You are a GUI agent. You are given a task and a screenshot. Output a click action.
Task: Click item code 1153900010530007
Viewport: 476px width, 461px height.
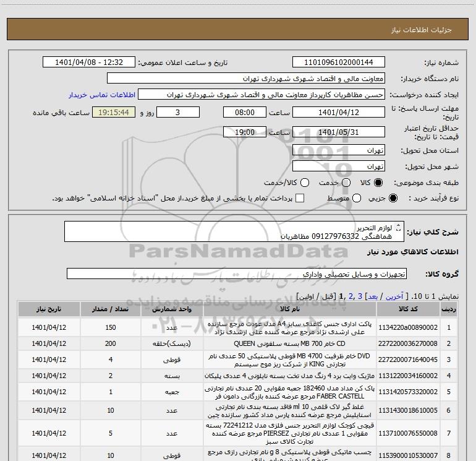(x=408, y=455)
